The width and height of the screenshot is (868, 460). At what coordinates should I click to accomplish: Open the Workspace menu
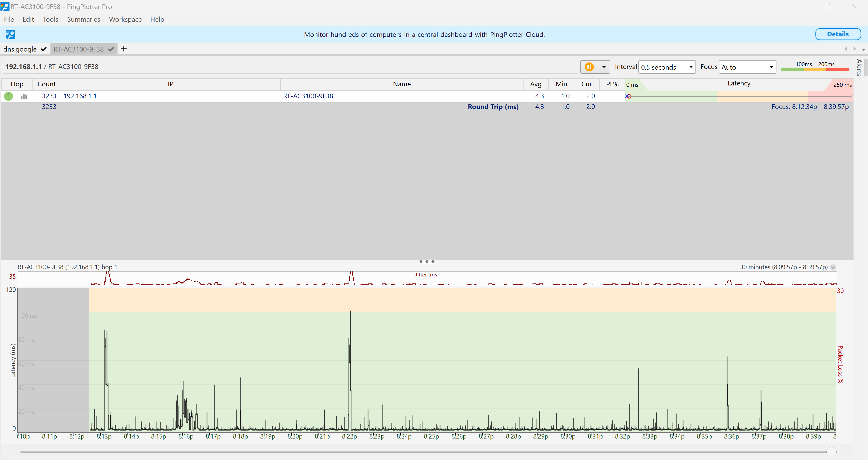pos(125,19)
